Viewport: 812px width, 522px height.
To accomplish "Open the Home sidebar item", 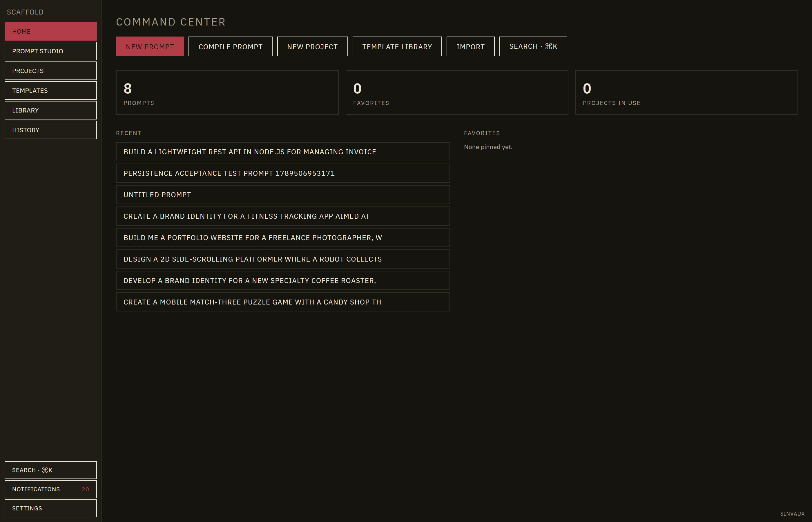I will pyautogui.click(x=50, y=32).
